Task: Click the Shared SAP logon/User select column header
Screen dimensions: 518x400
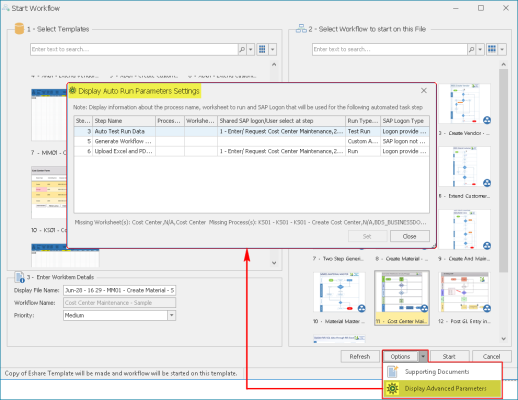Action: 281,121
